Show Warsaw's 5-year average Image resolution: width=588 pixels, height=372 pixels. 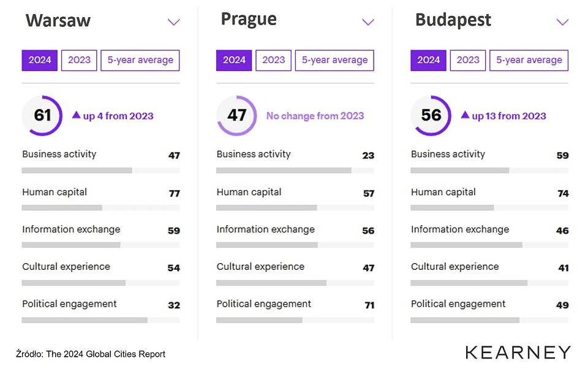(x=140, y=61)
